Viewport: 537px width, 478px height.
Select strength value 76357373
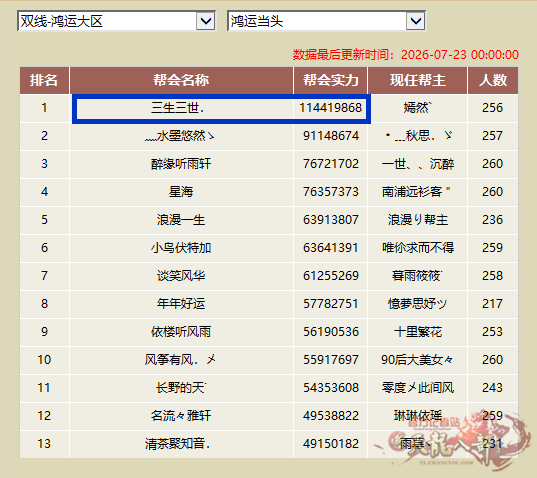330,192
